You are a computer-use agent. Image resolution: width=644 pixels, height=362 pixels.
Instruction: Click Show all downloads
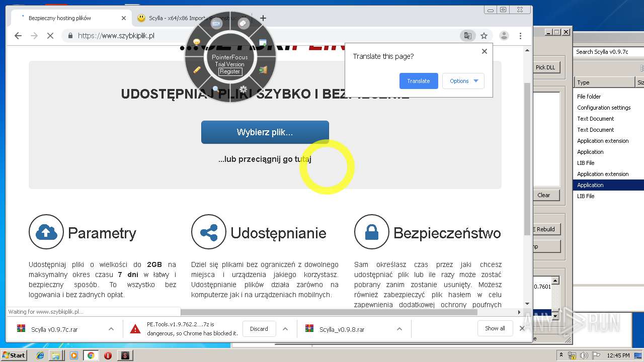tap(495, 328)
